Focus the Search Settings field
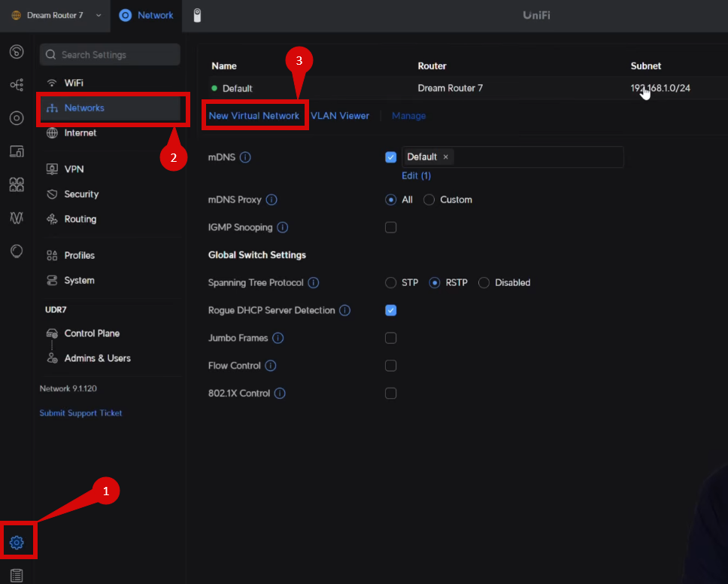Viewport: 728px width, 584px height. coord(110,55)
